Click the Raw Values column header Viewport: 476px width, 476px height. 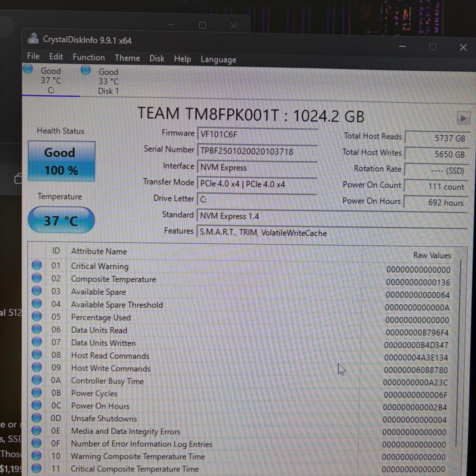coord(432,255)
